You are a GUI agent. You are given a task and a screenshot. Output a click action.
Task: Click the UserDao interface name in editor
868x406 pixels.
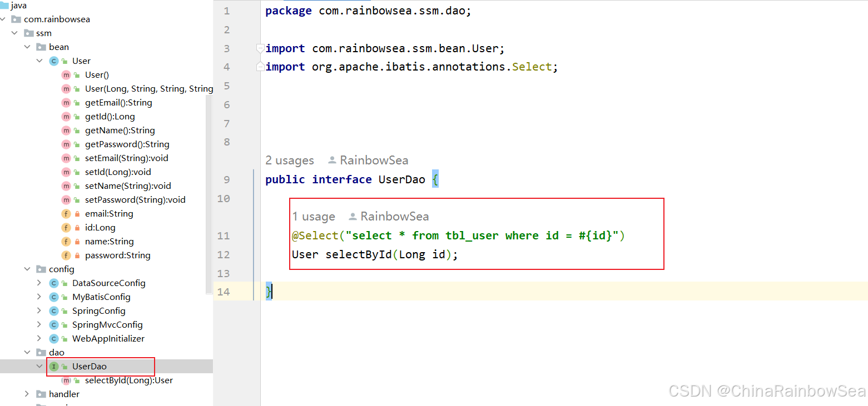pos(402,179)
